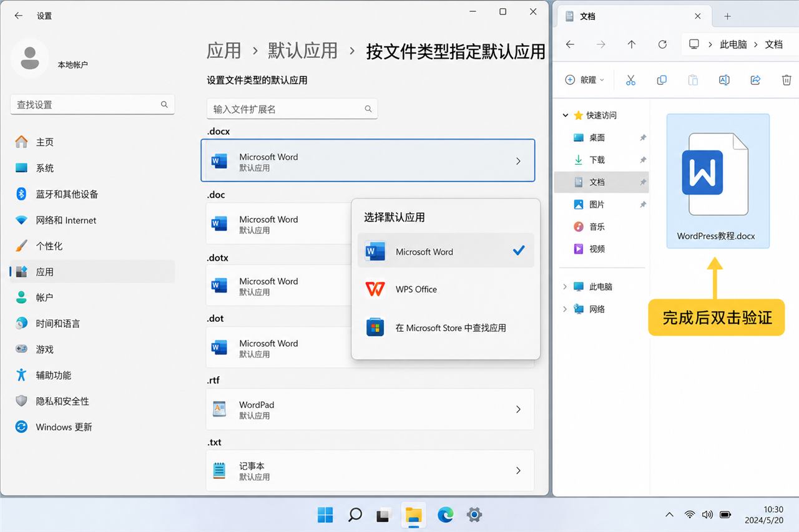Open Windows 更新 settings
Image resolution: width=799 pixels, height=532 pixels.
pos(92,427)
